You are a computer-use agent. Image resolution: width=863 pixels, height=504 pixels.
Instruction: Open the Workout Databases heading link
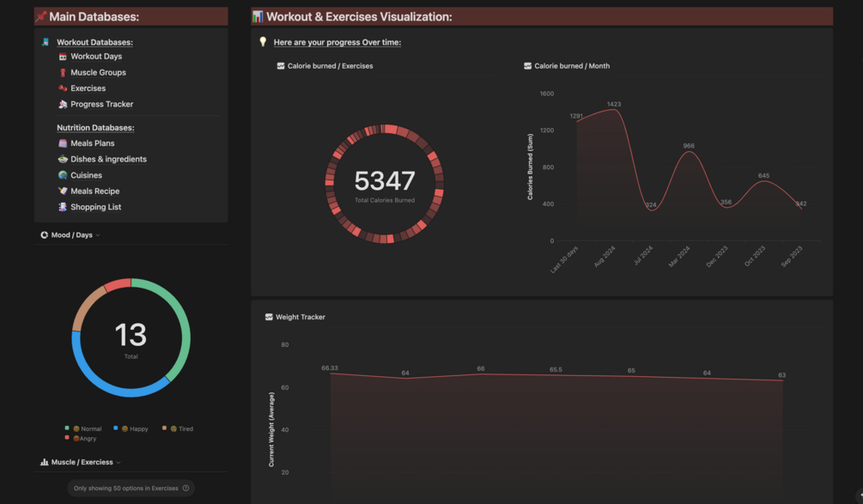(x=94, y=42)
